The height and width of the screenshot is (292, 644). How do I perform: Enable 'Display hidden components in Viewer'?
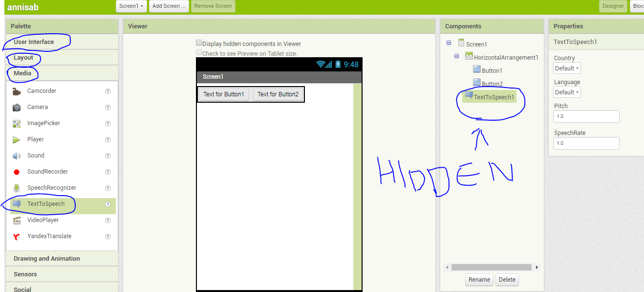click(x=198, y=43)
